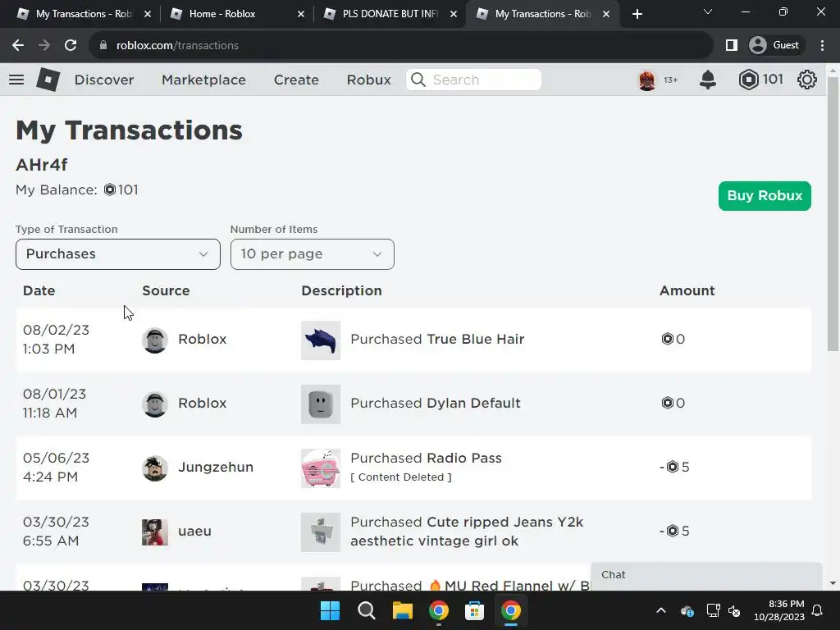Click the Roblox source avatar for True Blue Hair
840x630 pixels.
point(155,340)
